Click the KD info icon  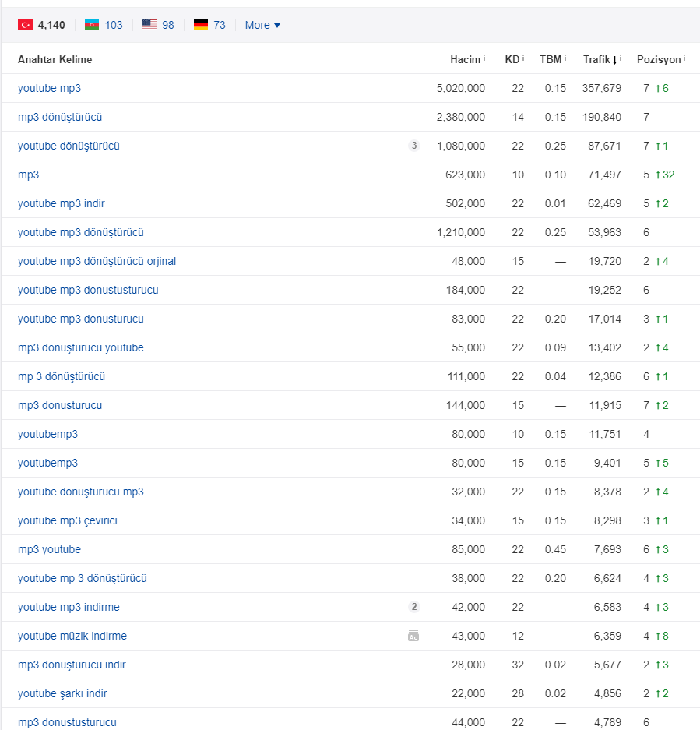tap(523, 58)
